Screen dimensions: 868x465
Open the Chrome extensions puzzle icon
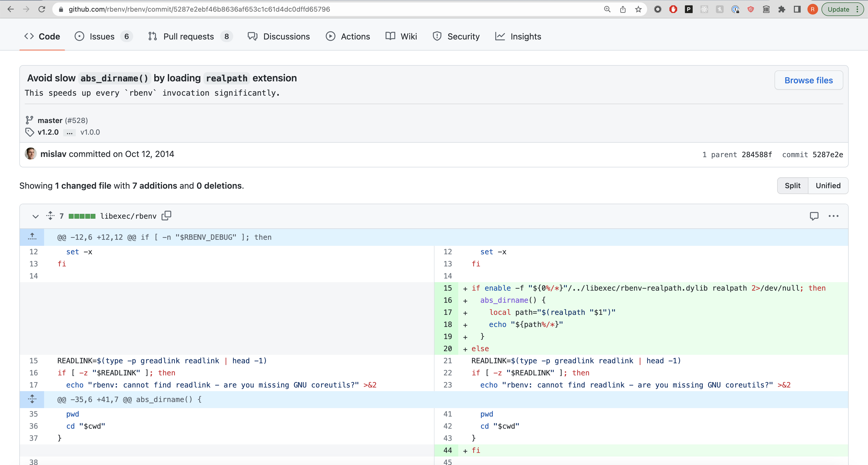782,9
